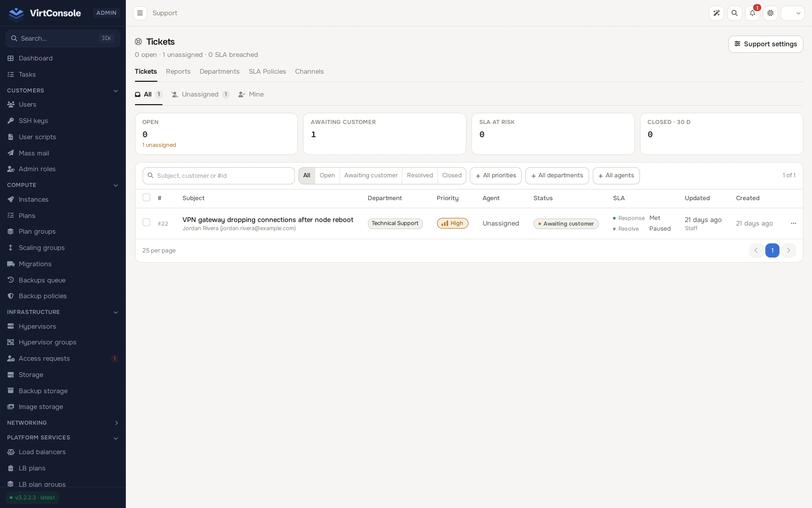Open the theme settings gear icon
This screenshot has height=508, width=812.
770,13
